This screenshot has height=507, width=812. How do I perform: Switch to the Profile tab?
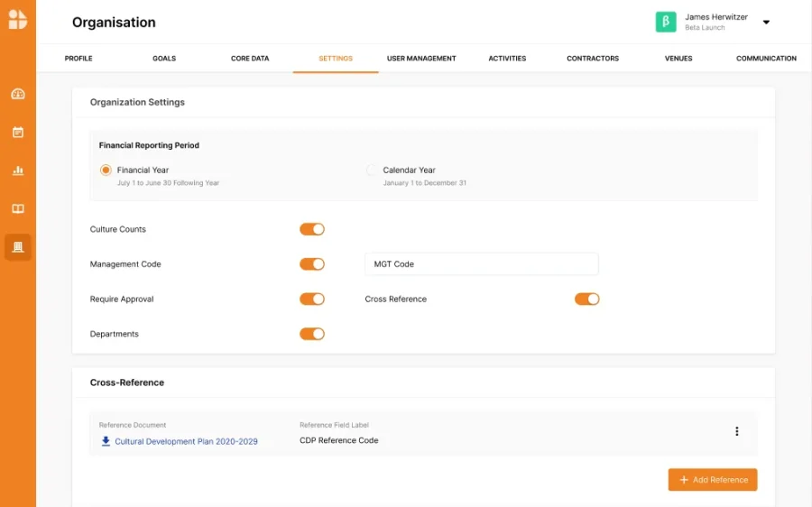(x=78, y=59)
